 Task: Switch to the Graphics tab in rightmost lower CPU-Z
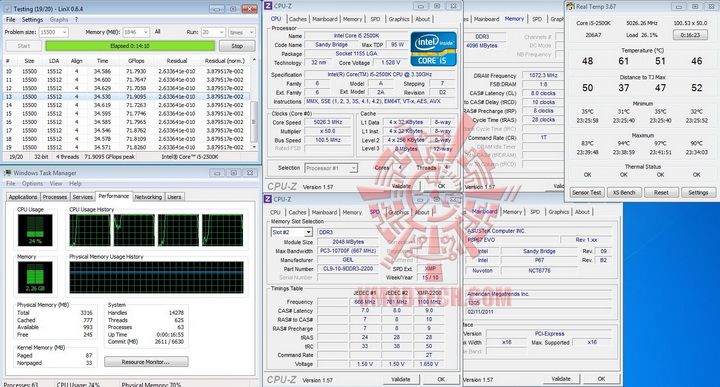[558, 212]
